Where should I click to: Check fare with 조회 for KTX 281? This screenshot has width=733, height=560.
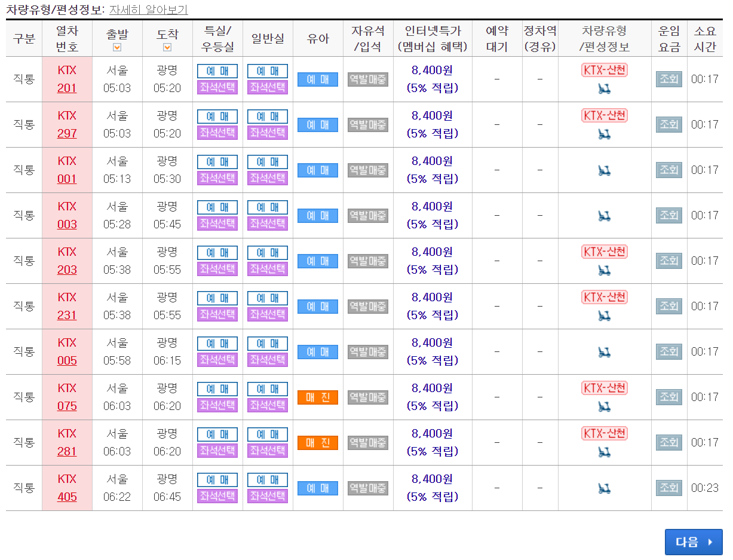click(x=669, y=442)
